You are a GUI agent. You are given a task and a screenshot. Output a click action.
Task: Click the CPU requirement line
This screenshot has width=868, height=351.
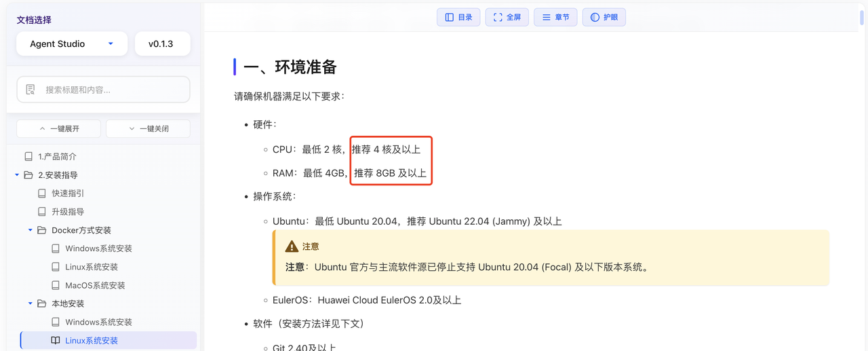347,149
